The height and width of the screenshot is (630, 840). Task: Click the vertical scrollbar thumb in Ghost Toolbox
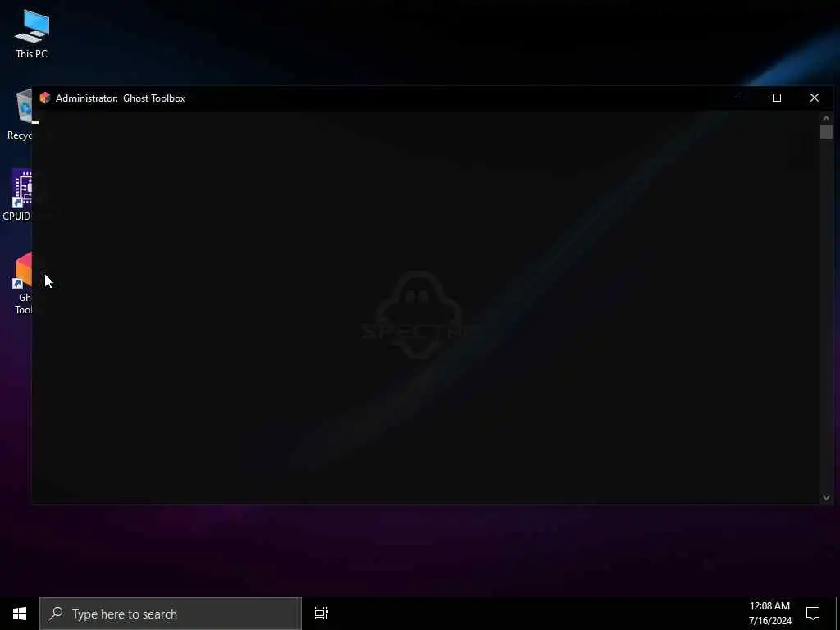(x=826, y=132)
